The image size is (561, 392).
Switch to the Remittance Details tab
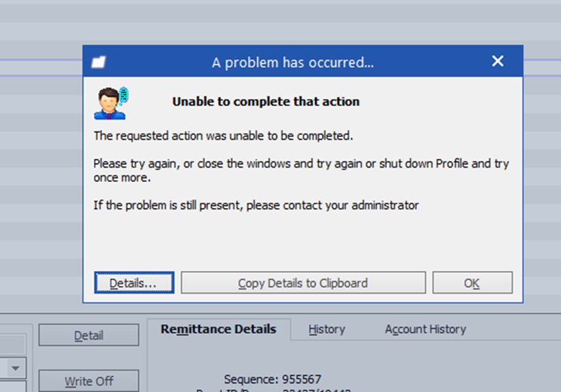[x=219, y=329]
